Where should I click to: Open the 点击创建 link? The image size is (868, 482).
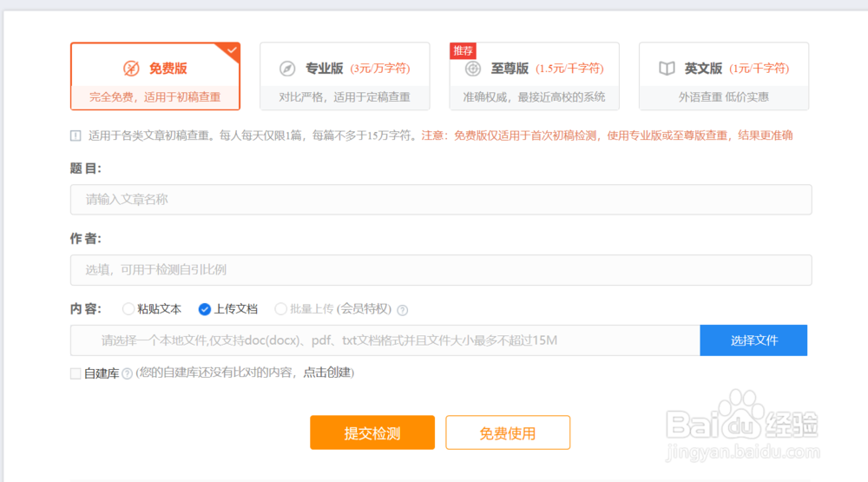pyautogui.click(x=326, y=373)
